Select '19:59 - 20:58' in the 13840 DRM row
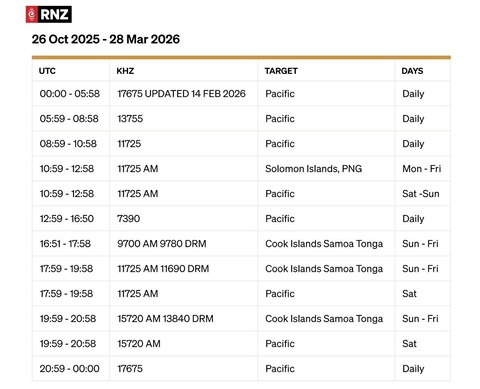 click(x=68, y=319)
